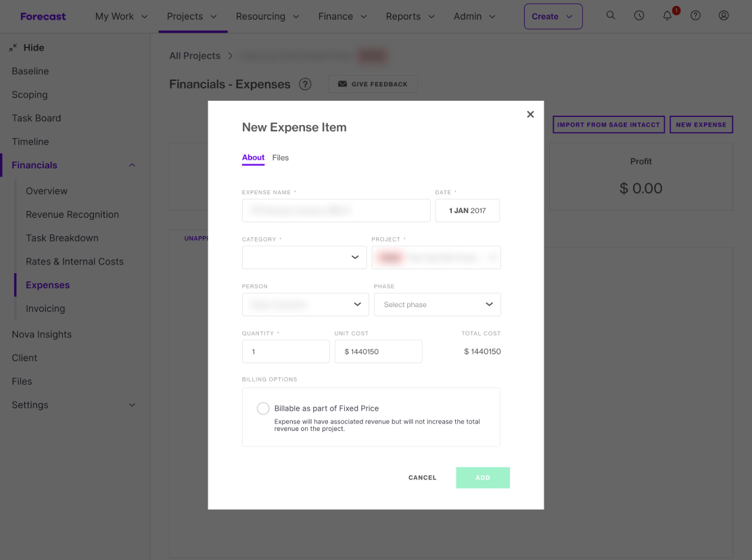Open the user profile icon
The height and width of the screenshot is (560, 752).
724,16
